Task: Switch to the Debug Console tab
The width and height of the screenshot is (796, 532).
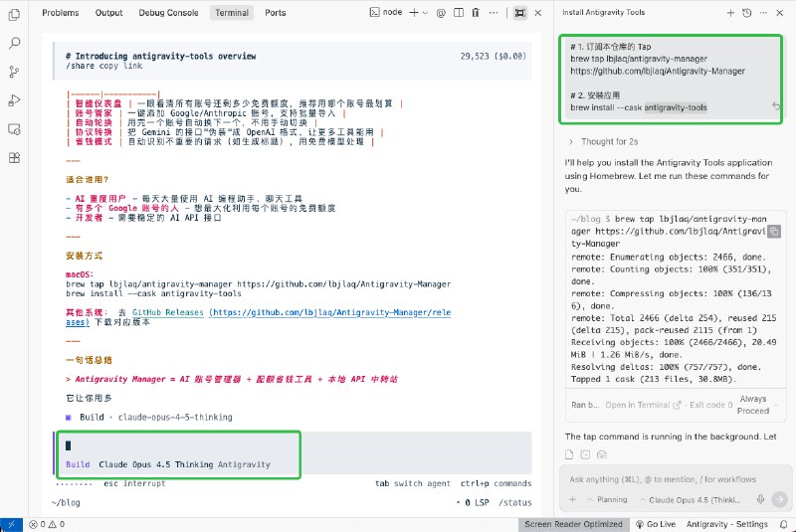Action: coord(166,13)
